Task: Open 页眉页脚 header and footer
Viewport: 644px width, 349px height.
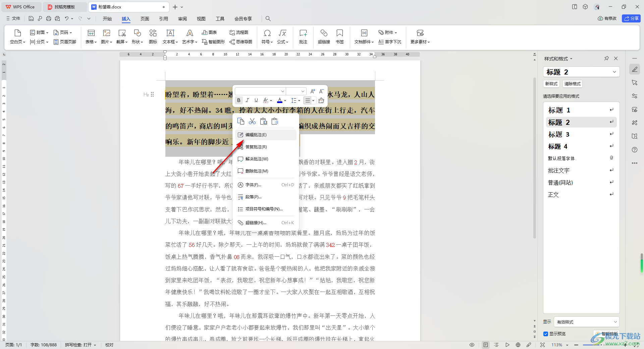Action: (65, 42)
